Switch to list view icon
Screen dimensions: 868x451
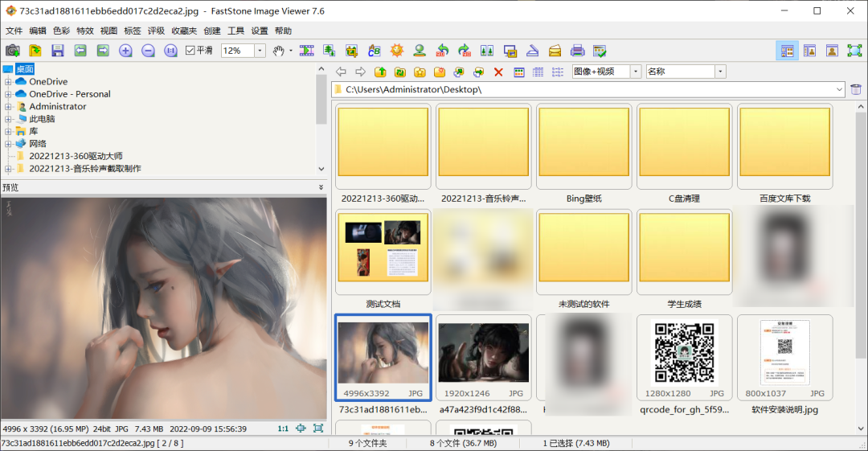[x=558, y=72]
